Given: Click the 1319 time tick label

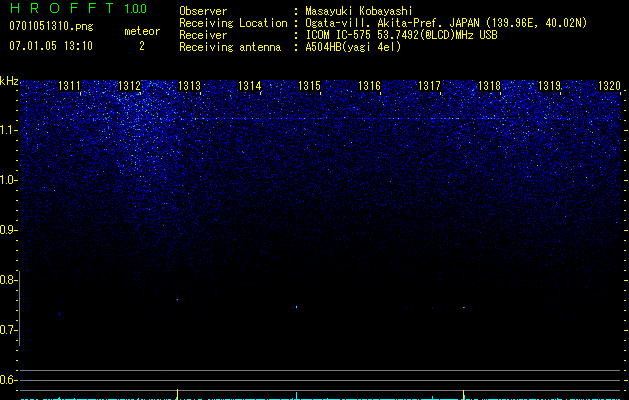Looking at the screenshot, I should tap(549, 86).
